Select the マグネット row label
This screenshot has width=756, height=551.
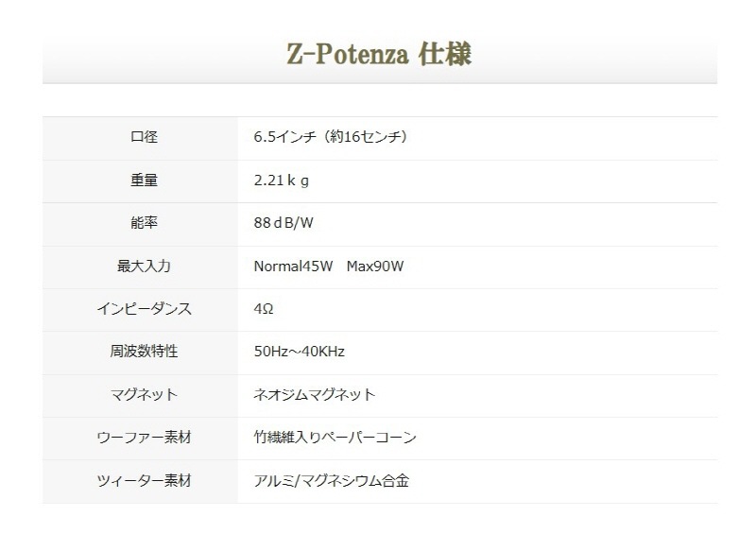click(144, 395)
